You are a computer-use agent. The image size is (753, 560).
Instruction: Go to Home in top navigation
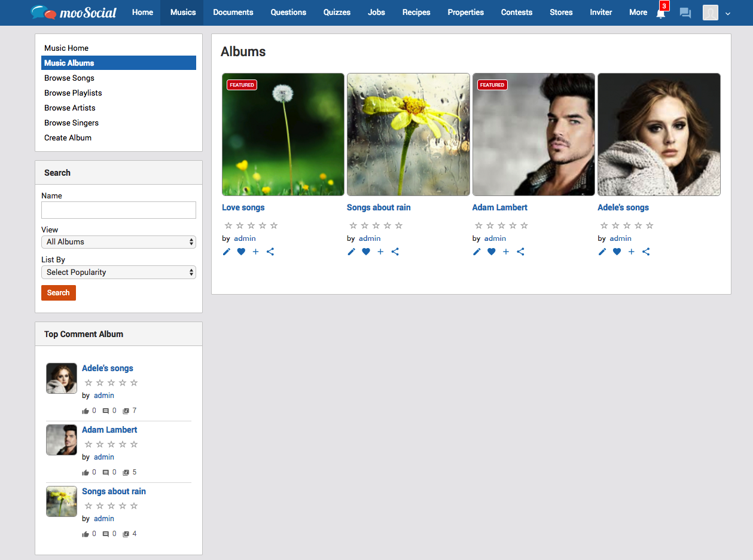point(142,13)
